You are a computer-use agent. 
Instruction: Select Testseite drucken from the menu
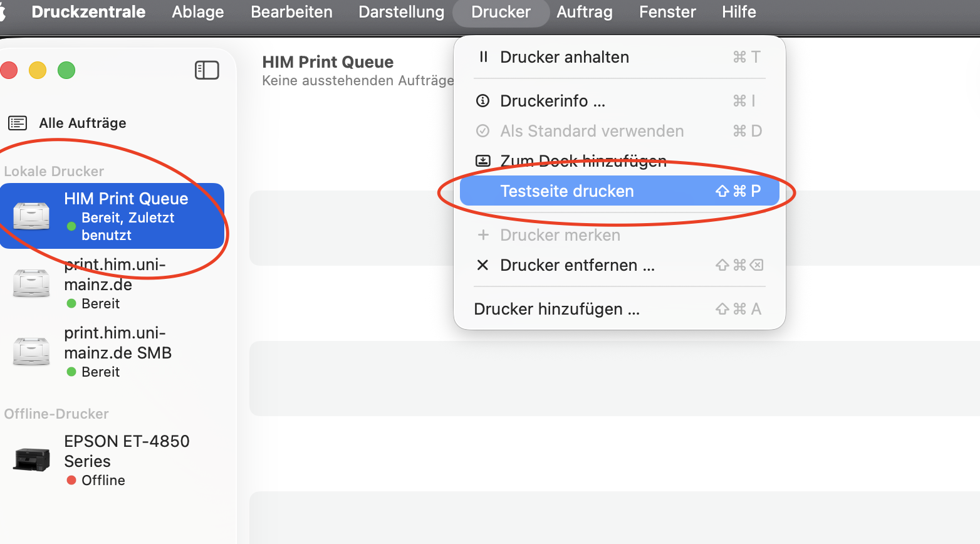(x=566, y=191)
